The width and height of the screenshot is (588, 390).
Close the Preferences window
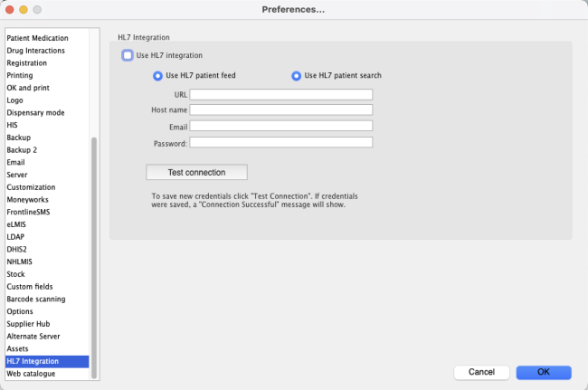[11, 9]
